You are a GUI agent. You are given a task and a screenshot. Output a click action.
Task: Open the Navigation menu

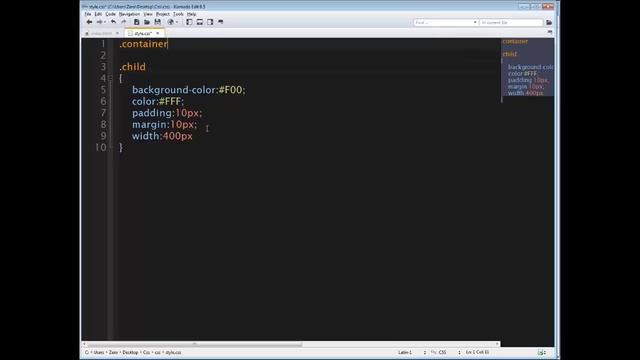coord(129,14)
